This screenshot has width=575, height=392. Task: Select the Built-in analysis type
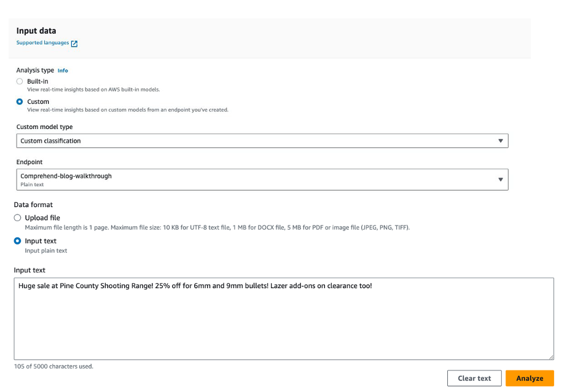(x=20, y=81)
